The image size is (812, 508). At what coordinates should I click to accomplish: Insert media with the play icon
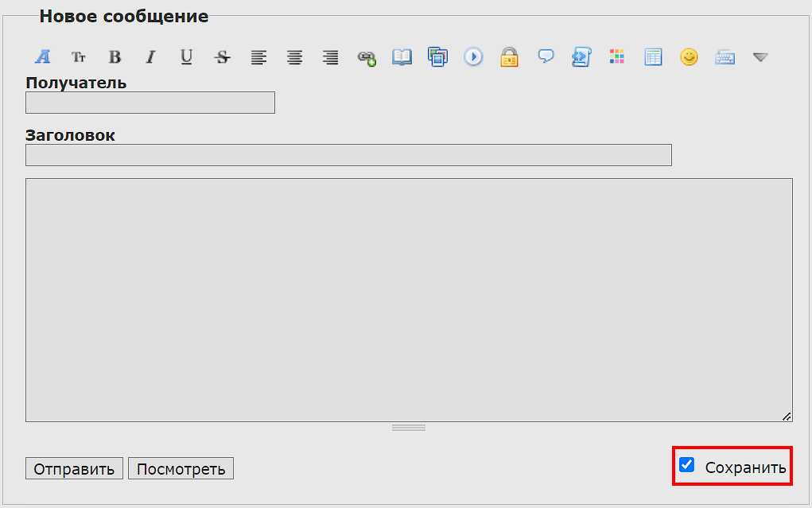click(474, 57)
